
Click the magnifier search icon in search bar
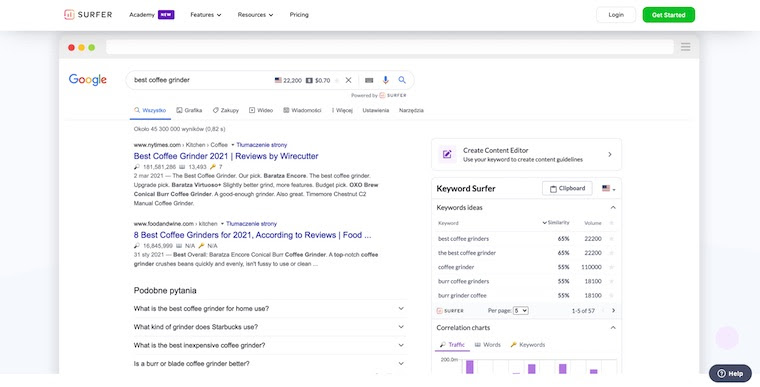click(402, 80)
